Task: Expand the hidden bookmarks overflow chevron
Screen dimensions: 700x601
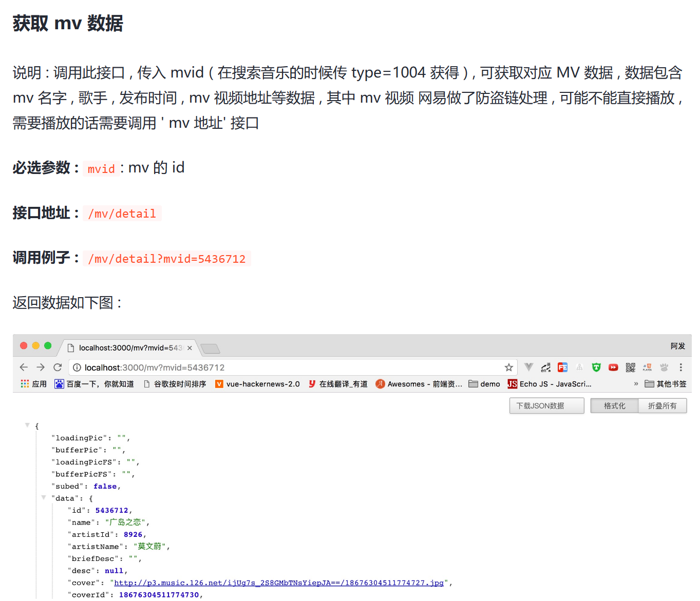Action: (x=636, y=383)
